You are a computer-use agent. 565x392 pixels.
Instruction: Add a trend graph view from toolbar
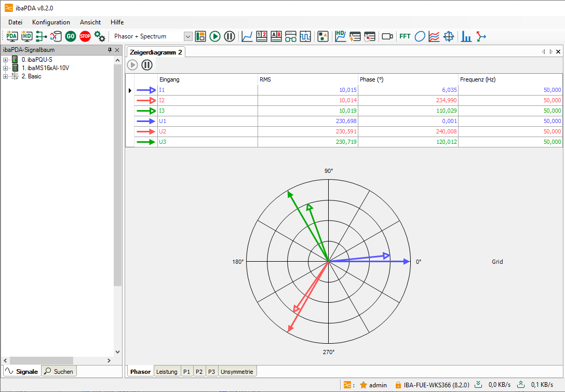pos(248,36)
